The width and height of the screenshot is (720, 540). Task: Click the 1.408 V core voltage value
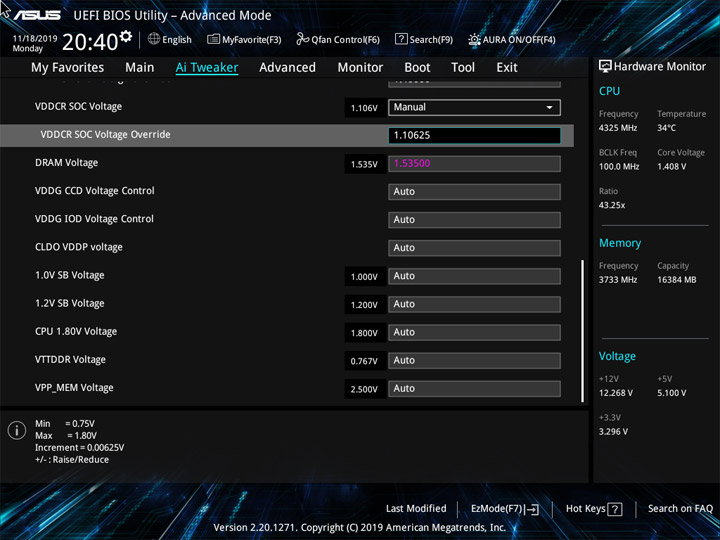672,166
